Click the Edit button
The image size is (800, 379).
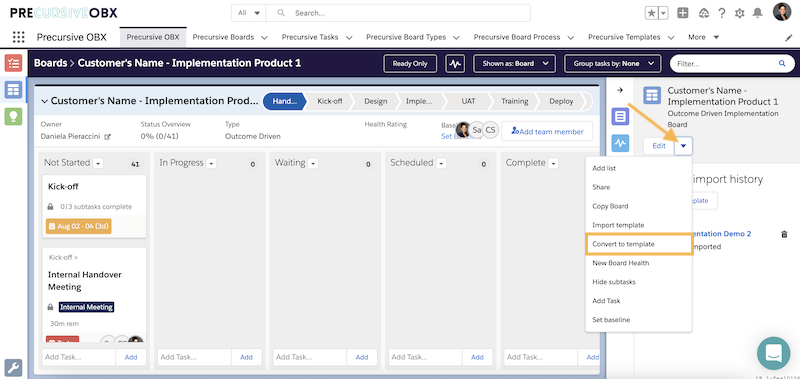(x=659, y=146)
